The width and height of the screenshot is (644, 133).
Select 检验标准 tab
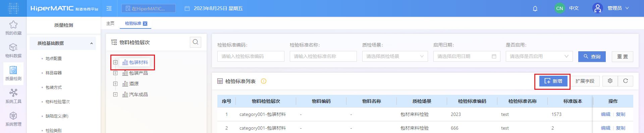[x=133, y=23]
